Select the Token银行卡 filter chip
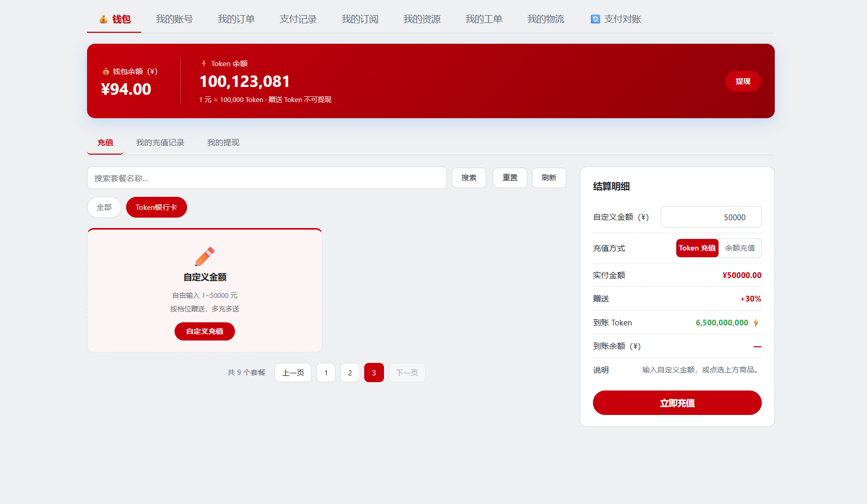The width and height of the screenshot is (867, 504). tap(156, 207)
